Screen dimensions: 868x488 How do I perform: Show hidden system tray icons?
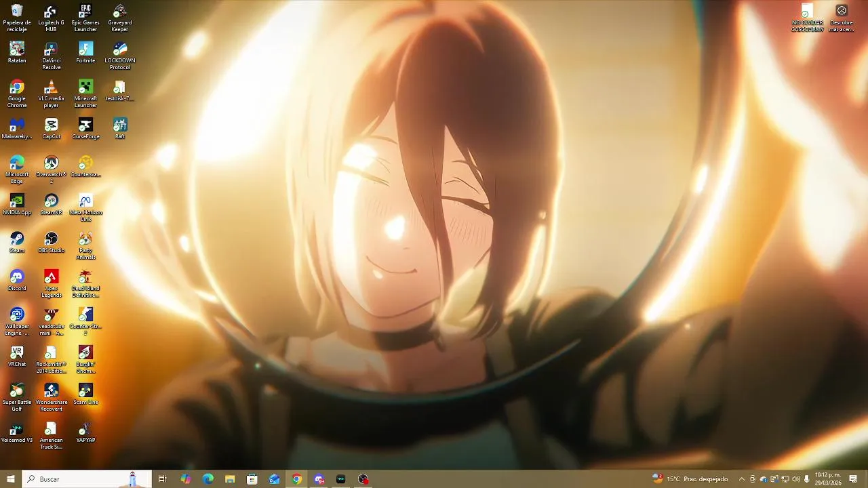741,479
